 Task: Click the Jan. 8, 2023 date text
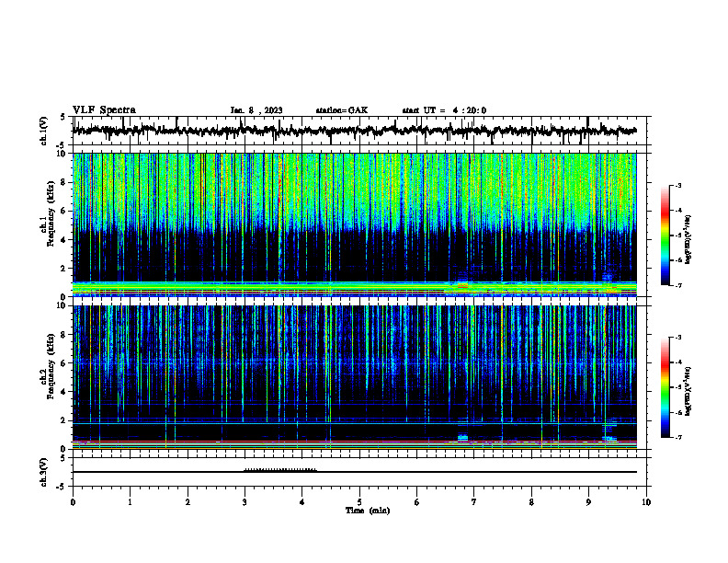click(x=256, y=110)
